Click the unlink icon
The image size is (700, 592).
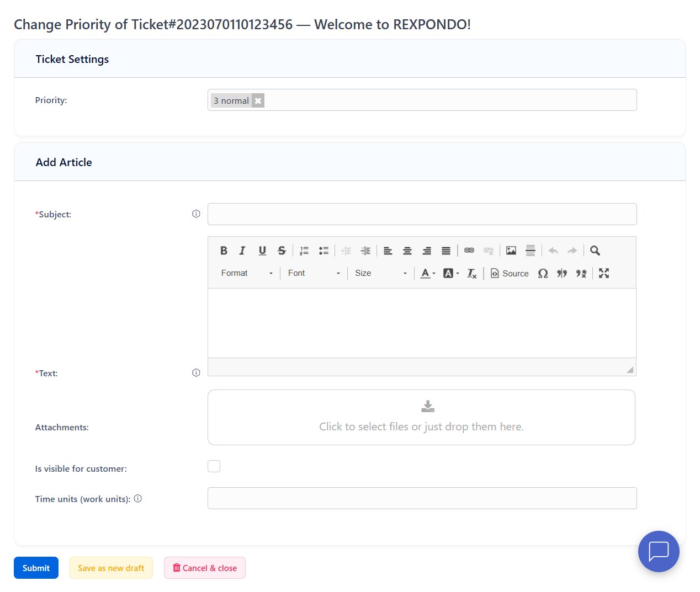click(489, 250)
